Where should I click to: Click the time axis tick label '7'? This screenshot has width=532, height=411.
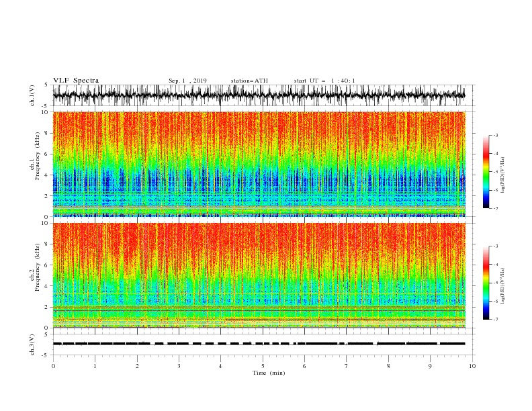[x=347, y=366]
